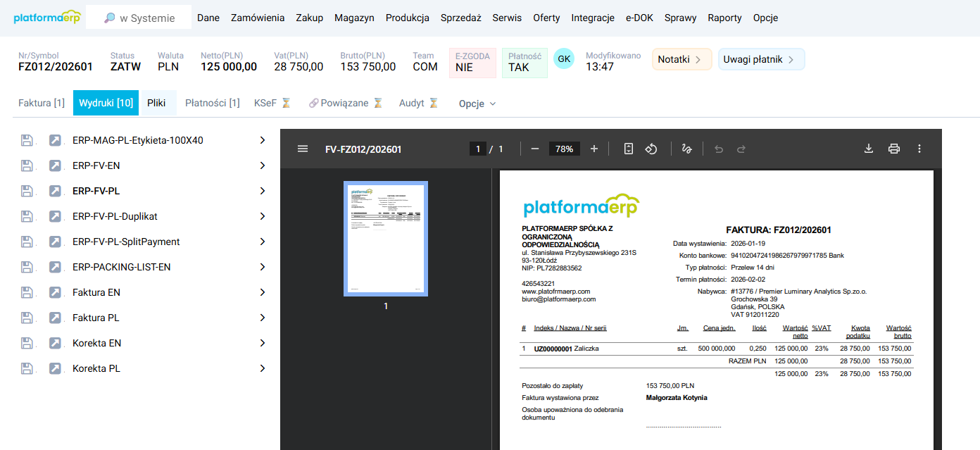Open the annotation pen tool in the viewer
980x450 pixels.
click(x=686, y=149)
